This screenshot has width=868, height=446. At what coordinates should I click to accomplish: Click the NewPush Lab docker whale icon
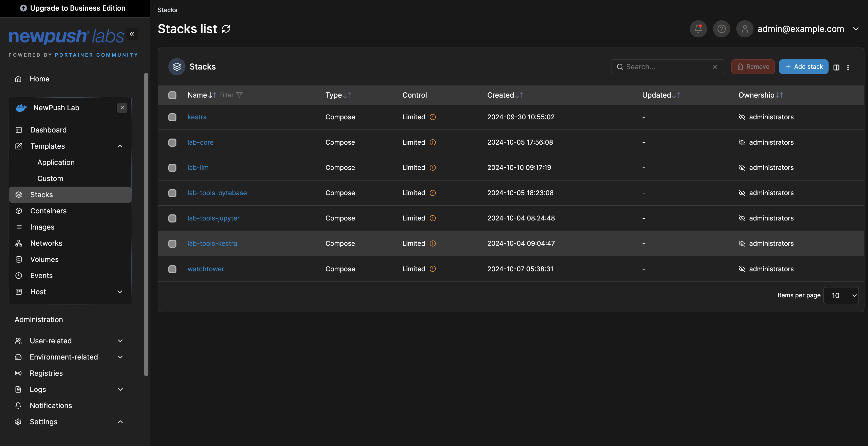click(21, 108)
